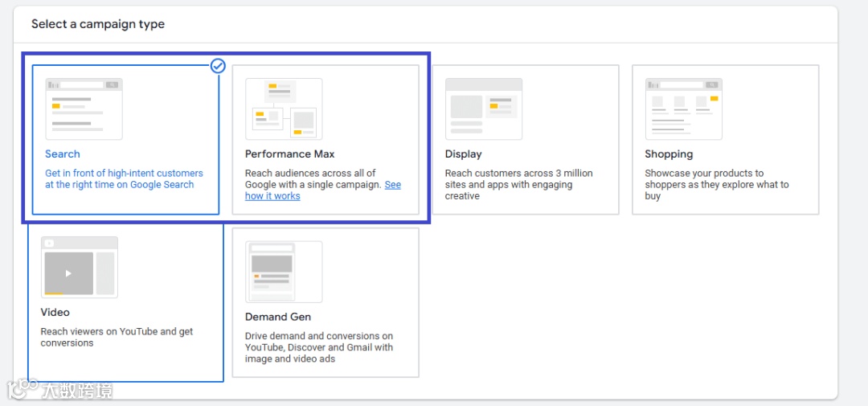The height and width of the screenshot is (406, 868).
Task: Choose the Search campaign title
Action: point(63,154)
